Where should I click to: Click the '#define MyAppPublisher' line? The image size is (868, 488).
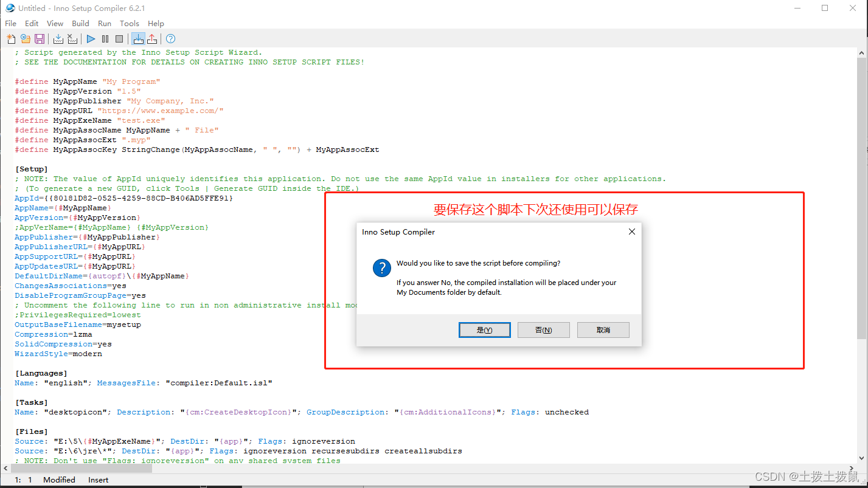114,101
